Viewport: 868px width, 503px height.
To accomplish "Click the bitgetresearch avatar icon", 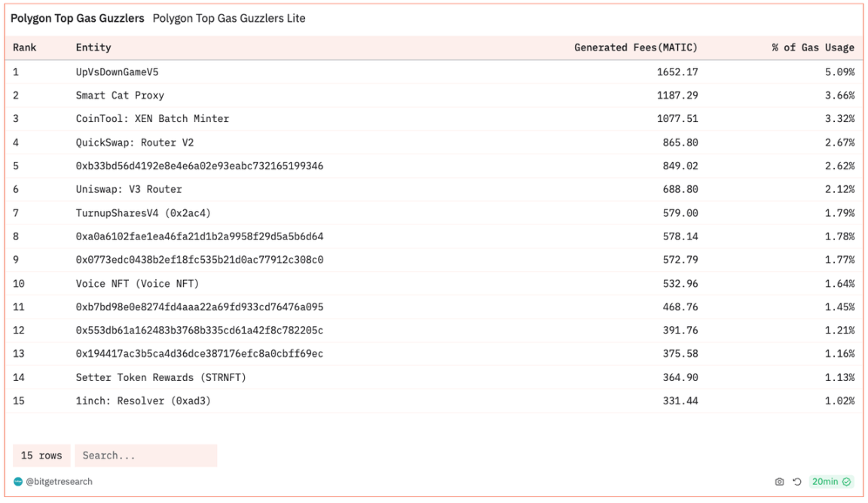I will (x=18, y=482).
